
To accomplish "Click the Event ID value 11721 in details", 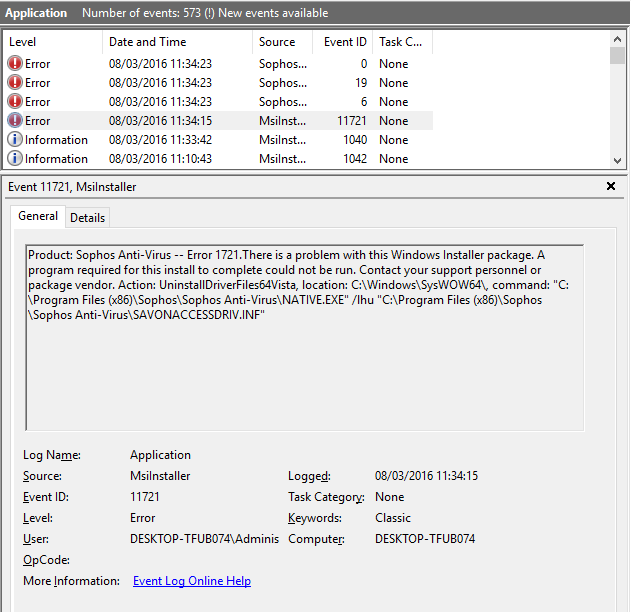I will (144, 497).
